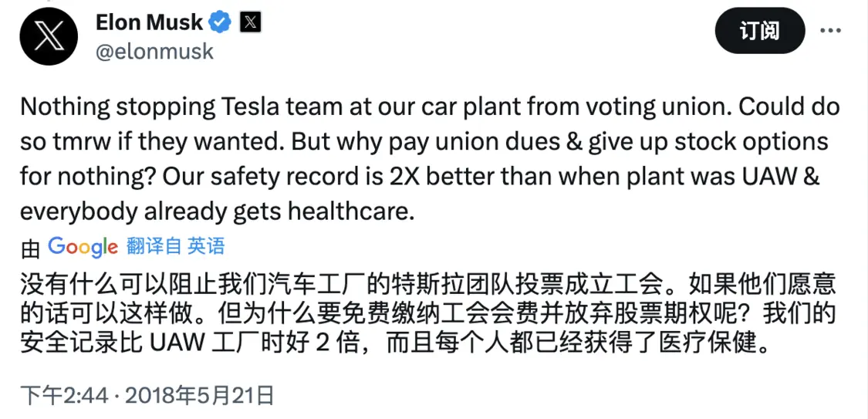The width and height of the screenshot is (868, 419).
Task: Click the "everybody already gets healthcare" line
Action: pos(217,212)
